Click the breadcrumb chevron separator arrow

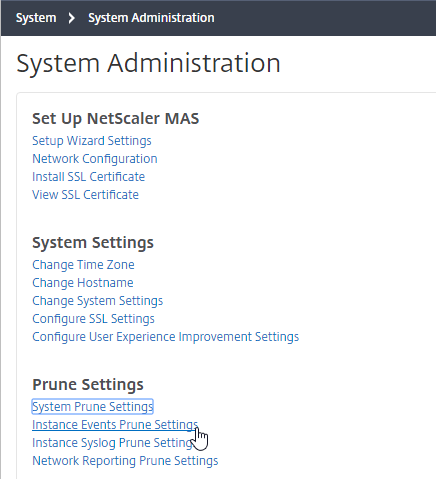[x=71, y=18]
